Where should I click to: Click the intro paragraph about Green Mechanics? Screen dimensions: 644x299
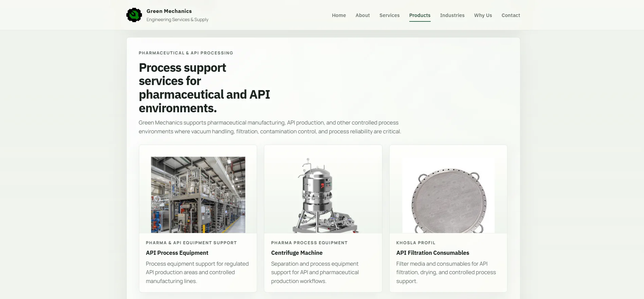(x=270, y=127)
